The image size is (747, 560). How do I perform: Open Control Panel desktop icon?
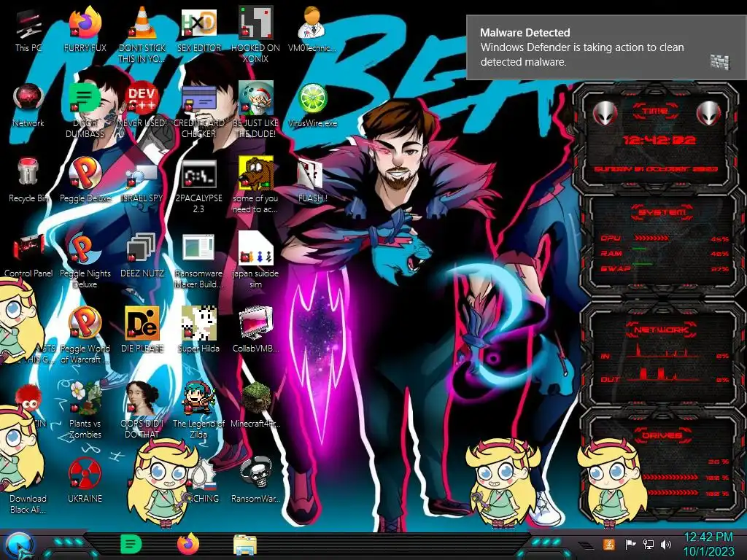pos(28,256)
